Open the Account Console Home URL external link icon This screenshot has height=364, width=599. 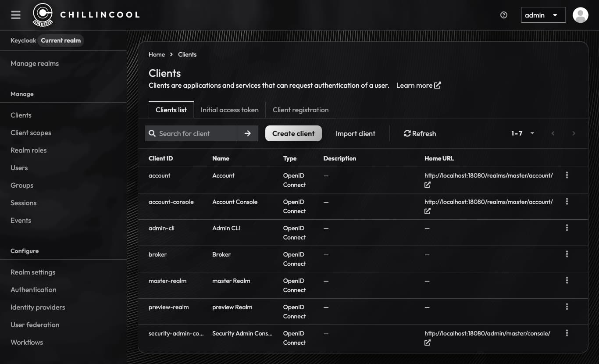click(x=428, y=211)
